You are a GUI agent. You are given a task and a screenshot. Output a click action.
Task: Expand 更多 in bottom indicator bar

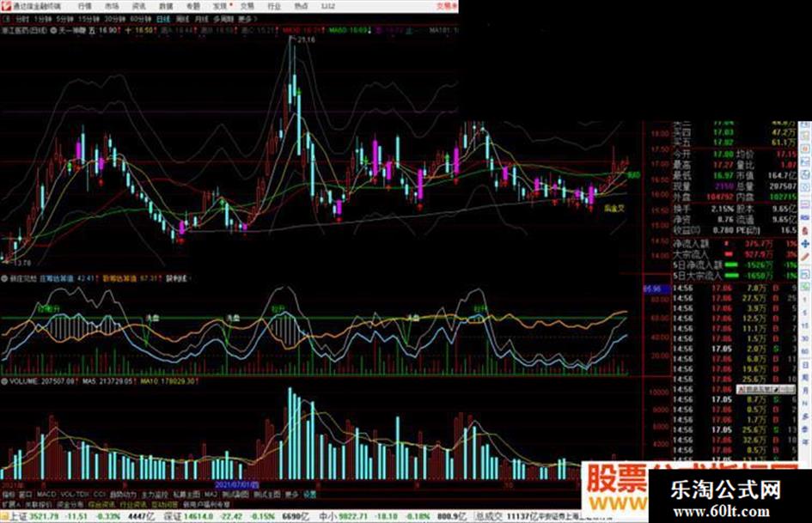point(291,495)
